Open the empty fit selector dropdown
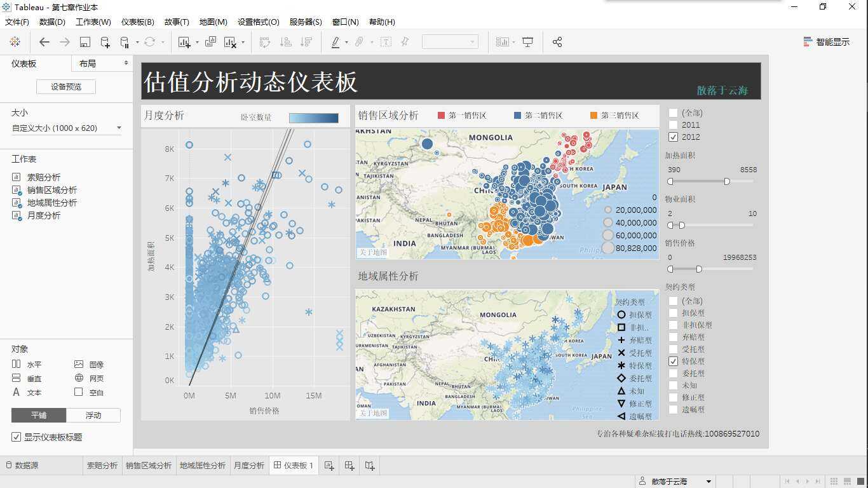The image size is (868, 488). pyautogui.click(x=450, y=42)
